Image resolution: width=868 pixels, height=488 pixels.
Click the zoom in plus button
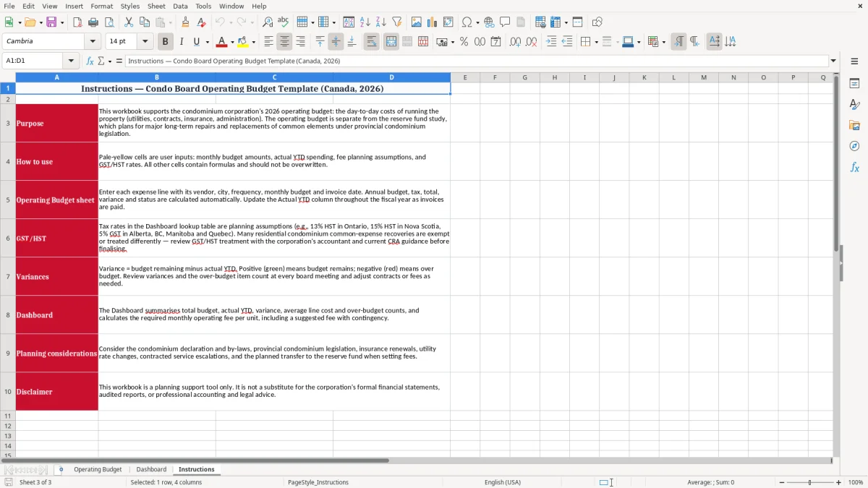click(839, 482)
